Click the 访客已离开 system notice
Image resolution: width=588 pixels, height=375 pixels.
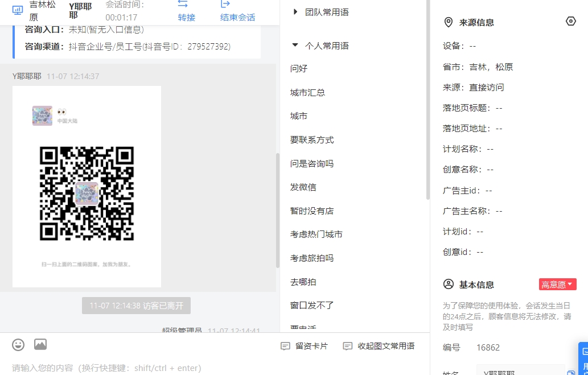136,306
